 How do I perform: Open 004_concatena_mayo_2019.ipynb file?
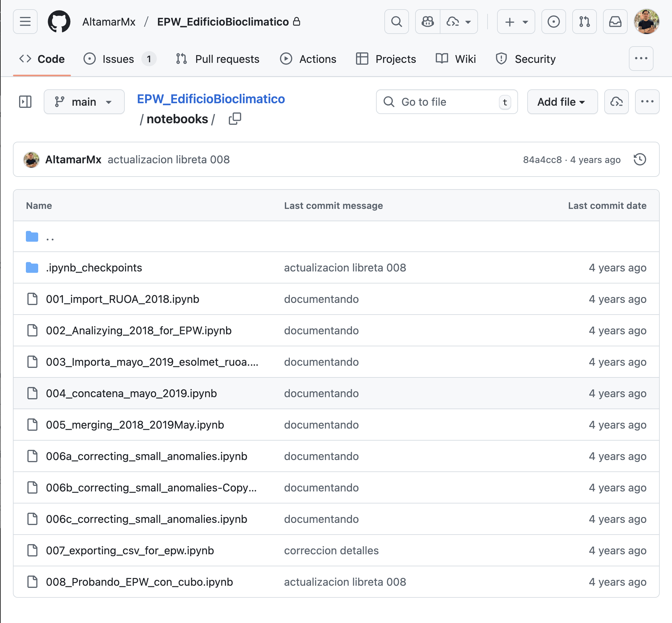(132, 393)
